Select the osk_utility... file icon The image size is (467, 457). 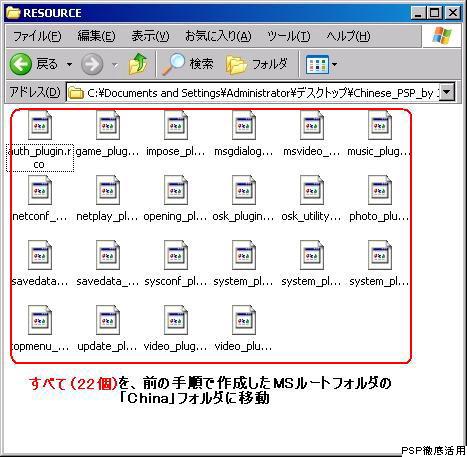(x=312, y=190)
